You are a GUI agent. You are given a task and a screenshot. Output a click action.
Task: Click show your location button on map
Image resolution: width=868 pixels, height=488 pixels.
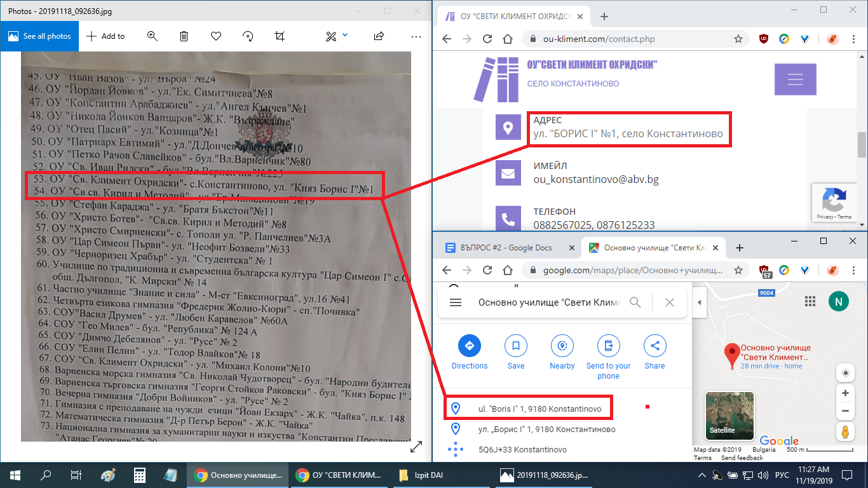click(x=845, y=373)
